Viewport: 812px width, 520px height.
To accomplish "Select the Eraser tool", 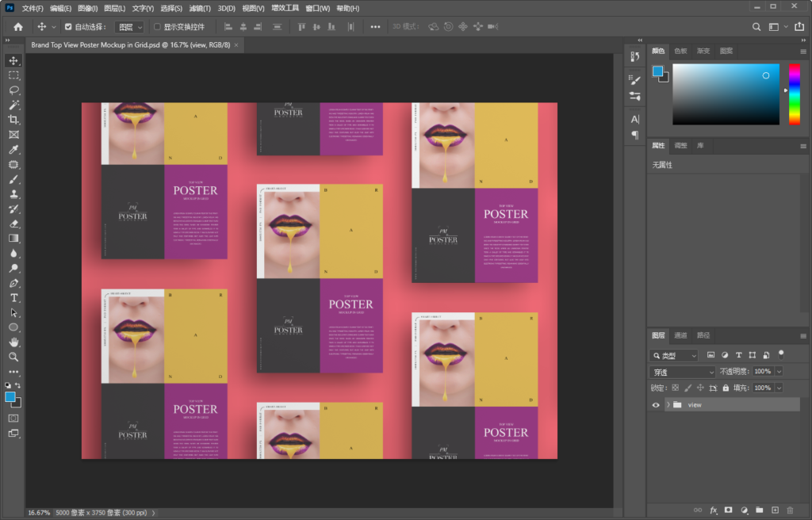I will click(13, 224).
